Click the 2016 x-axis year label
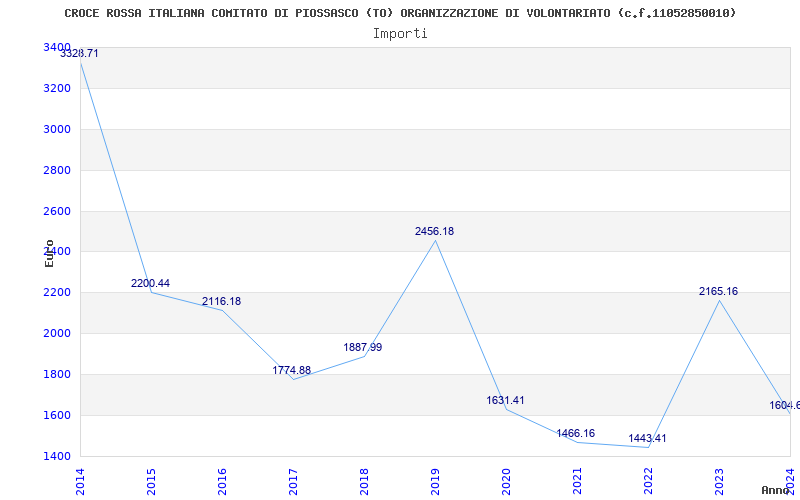Screen dimensions: 800x500 pyautogui.click(x=222, y=482)
